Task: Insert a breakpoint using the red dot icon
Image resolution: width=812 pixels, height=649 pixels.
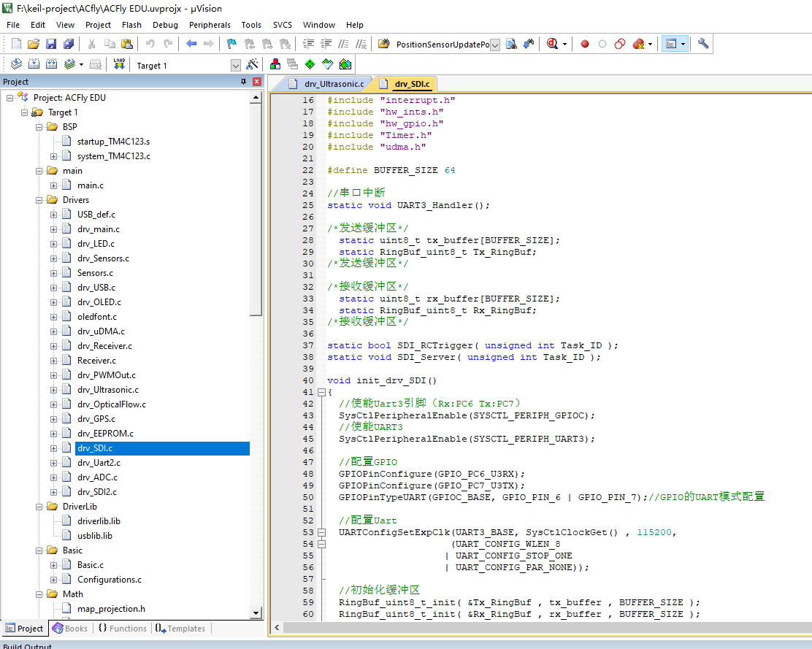Action: tap(584, 44)
